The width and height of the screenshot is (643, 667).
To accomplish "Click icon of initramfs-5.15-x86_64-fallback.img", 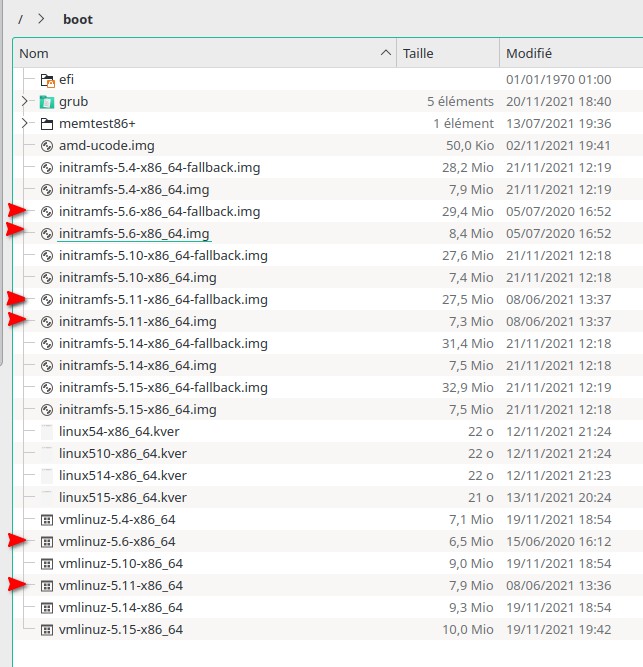I will coord(47,388).
